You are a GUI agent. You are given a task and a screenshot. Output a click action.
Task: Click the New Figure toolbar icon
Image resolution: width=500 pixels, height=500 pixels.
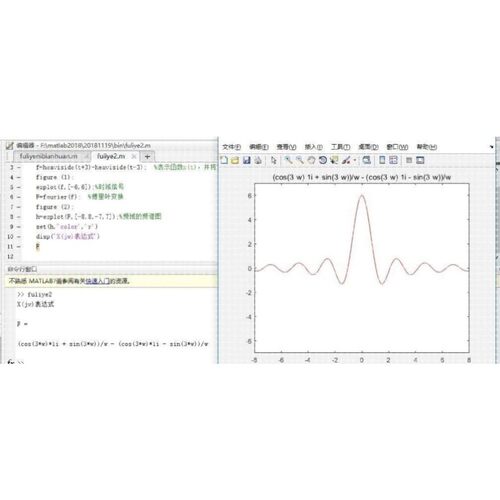point(224,160)
